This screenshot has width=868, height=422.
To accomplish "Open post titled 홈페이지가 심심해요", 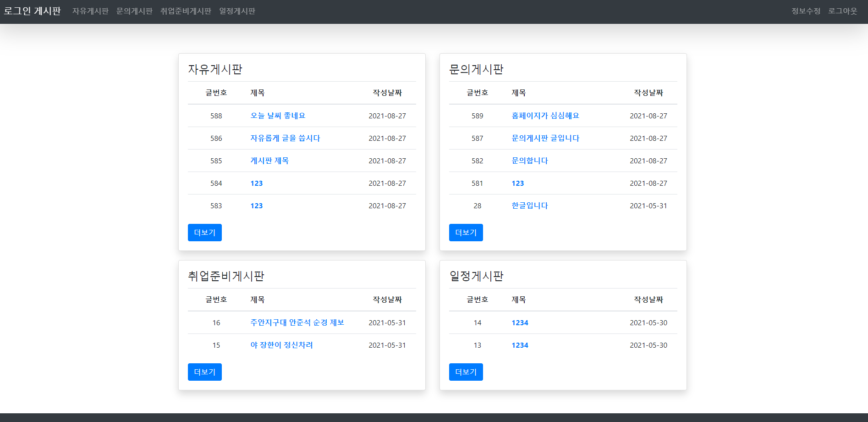I will coord(545,116).
